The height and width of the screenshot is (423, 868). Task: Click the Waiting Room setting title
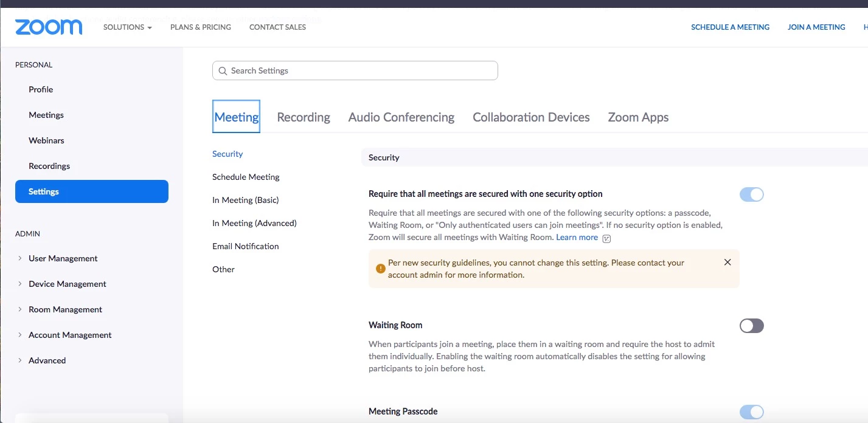(x=395, y=325)
